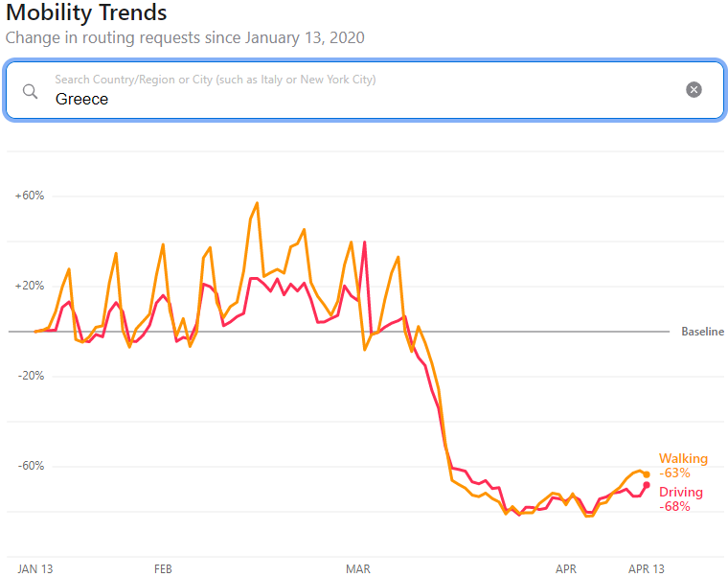The image size is (728, 577).
Task: Select the Walking series label
Action: point(683,459)
